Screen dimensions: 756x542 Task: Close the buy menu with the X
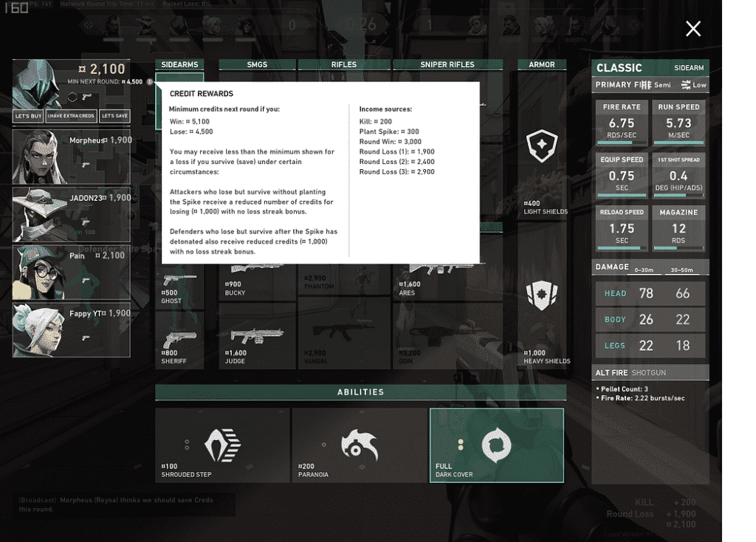(x=693, y=29)
